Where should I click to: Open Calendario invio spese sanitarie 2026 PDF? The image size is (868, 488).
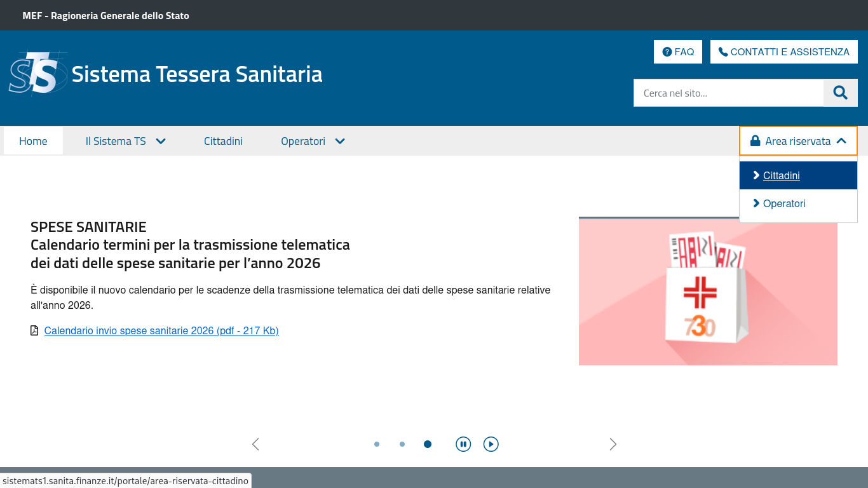tap(161, 330)
